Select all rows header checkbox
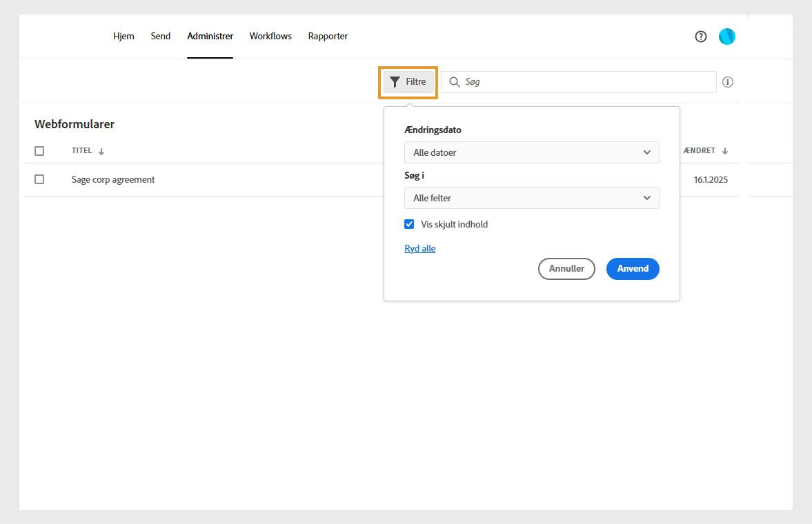Image resolution: width=812 pixels, height=524 pixels. [39, 151]
